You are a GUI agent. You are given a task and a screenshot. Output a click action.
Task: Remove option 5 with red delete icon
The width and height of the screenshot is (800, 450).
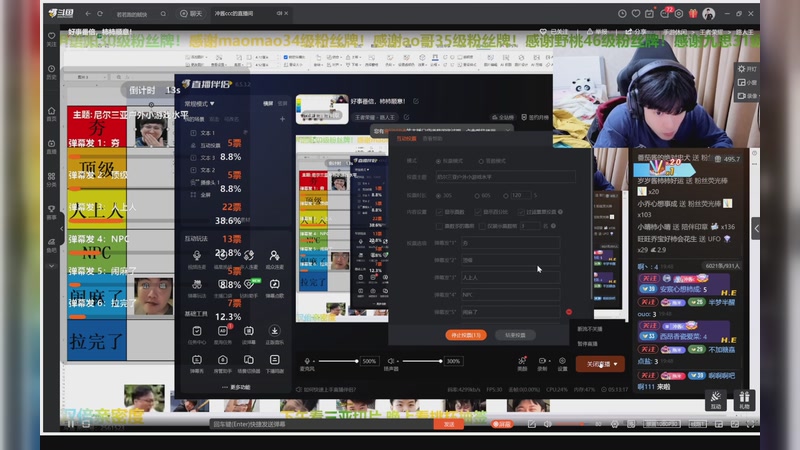[569, 312]
